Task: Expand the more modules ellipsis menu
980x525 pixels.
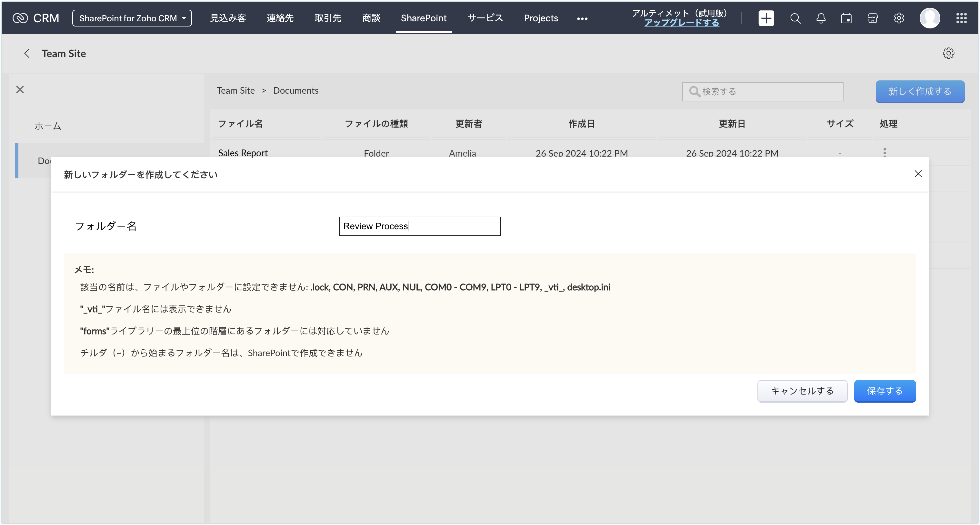Action: point(582,18)
